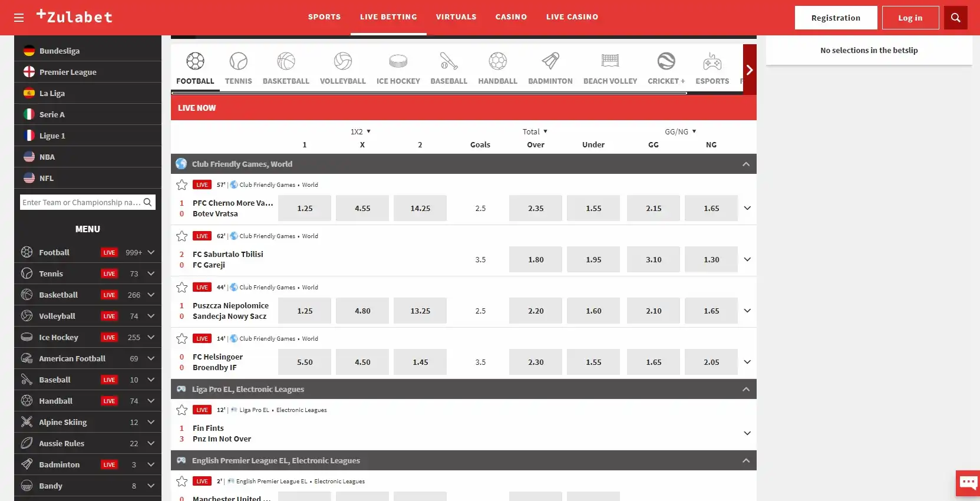Choose the Badminton shuttlecock icon
The image size is (980, 501).
(550, 61)
